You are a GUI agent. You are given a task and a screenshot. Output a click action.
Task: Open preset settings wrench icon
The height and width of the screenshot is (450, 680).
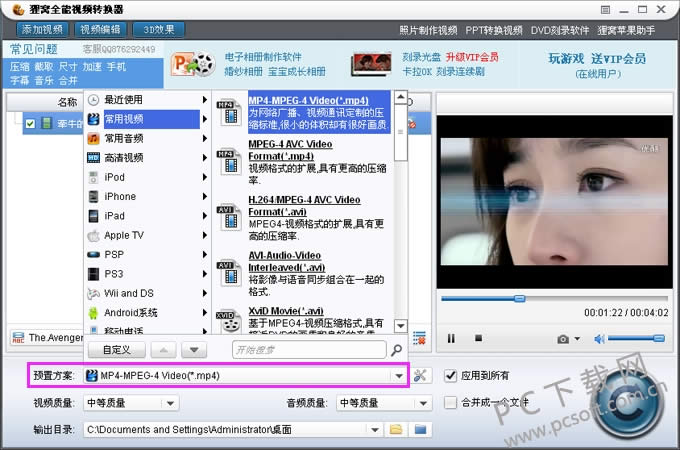pyautogui.click(x=420, y=376)
